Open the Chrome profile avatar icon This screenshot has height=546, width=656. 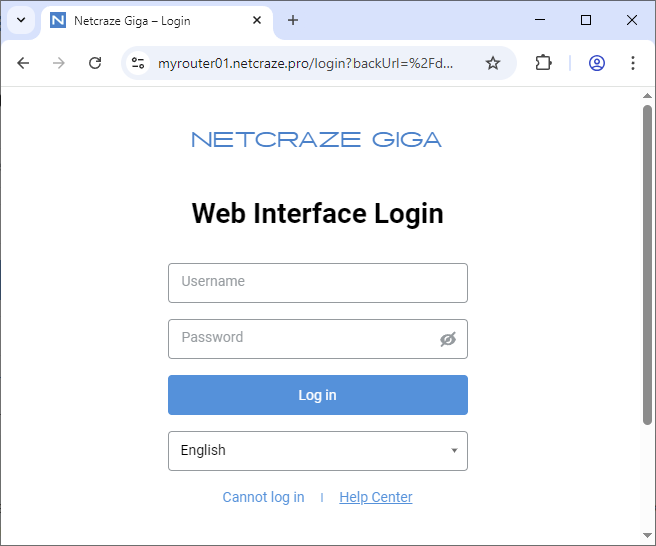coord(597,63)
